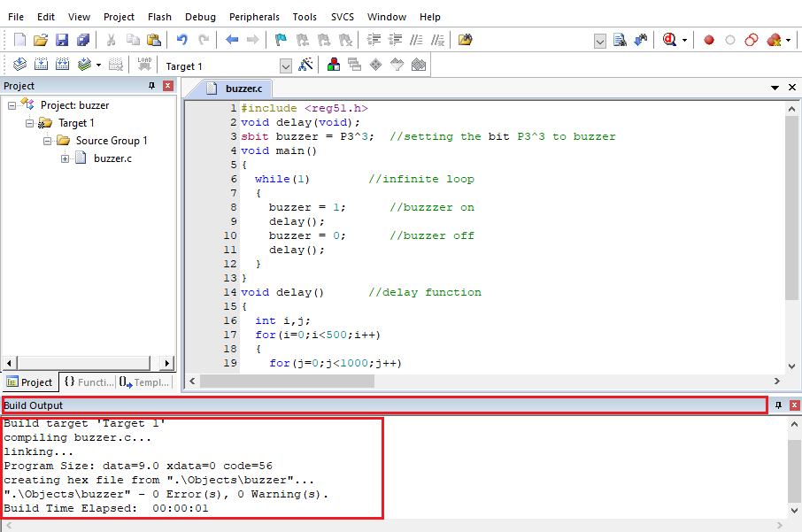Start or stop the debug session
The height and width of the screenshot is (532, 802).
[669, 40]
